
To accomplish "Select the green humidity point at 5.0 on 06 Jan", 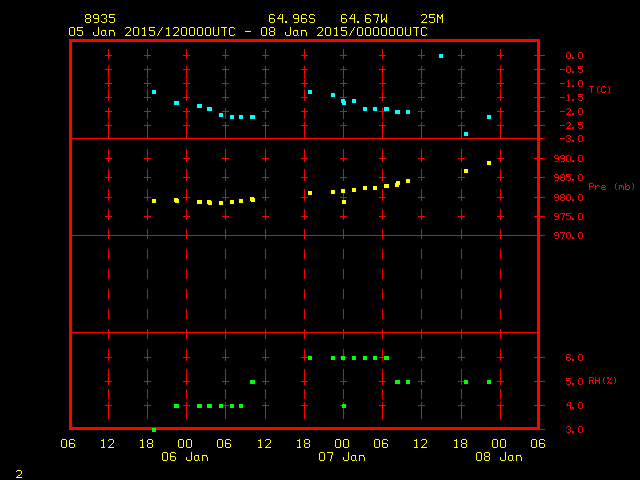I will (x=253, y=382).
